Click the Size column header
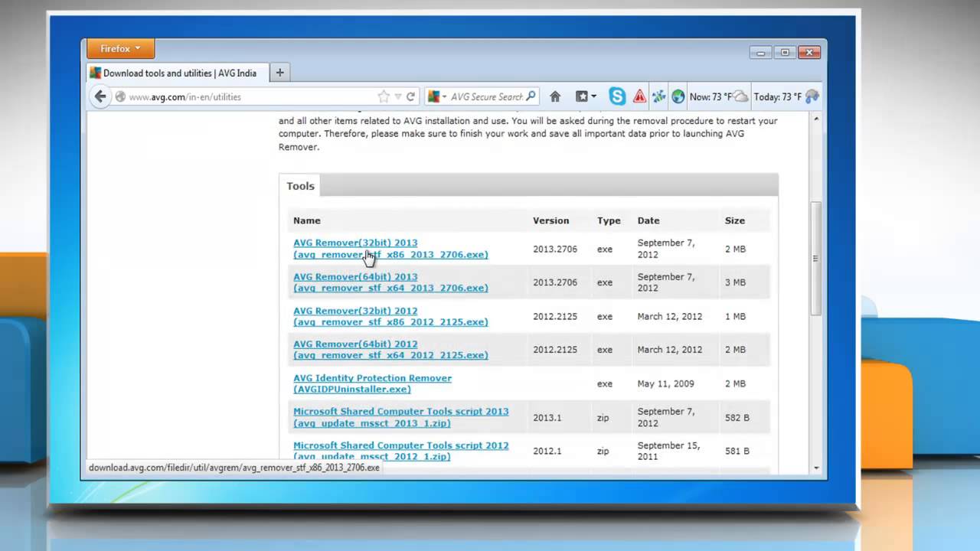This screenshot has width=980, height=551. click(x=735, y=220)
